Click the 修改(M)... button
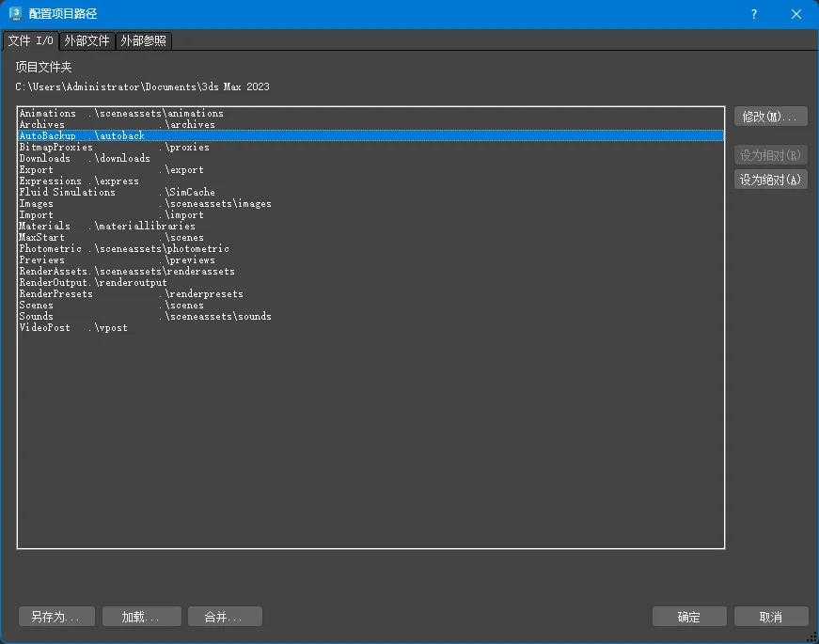This screenshot has width=819, height=644. [770, 117]
